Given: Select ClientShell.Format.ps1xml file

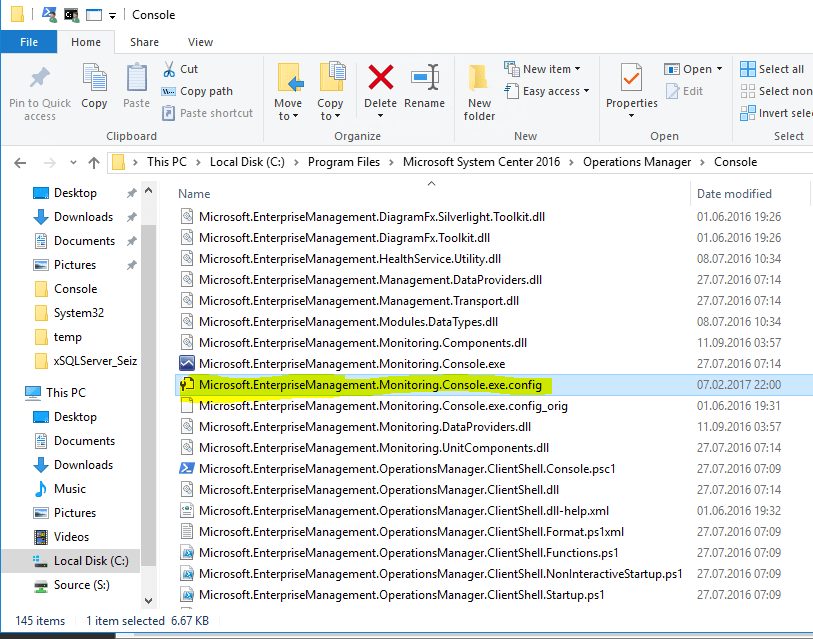Looking at the screenshot, I should point(412,532).
